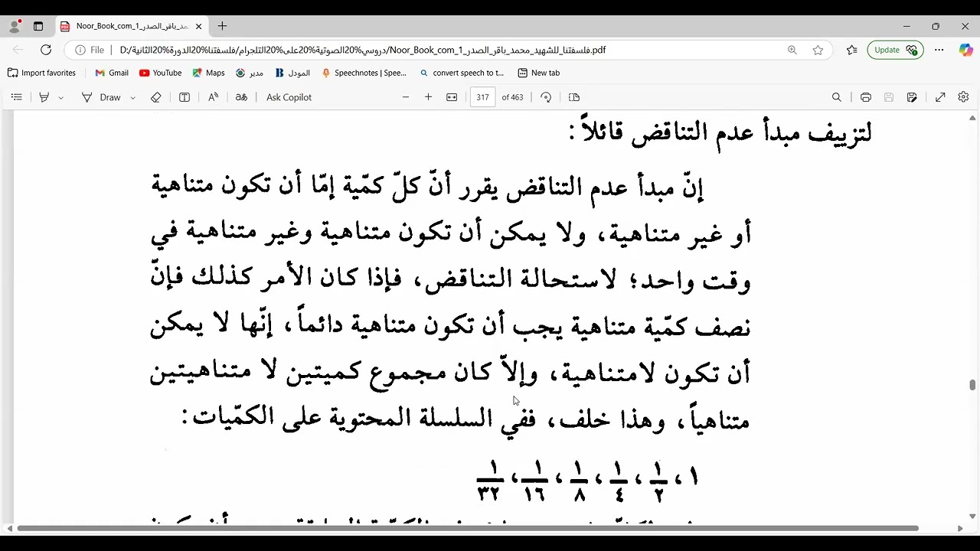This screenshot has width=980, height=551.
Task: Open browser Settings and more menu
Action: pos(939,50)
